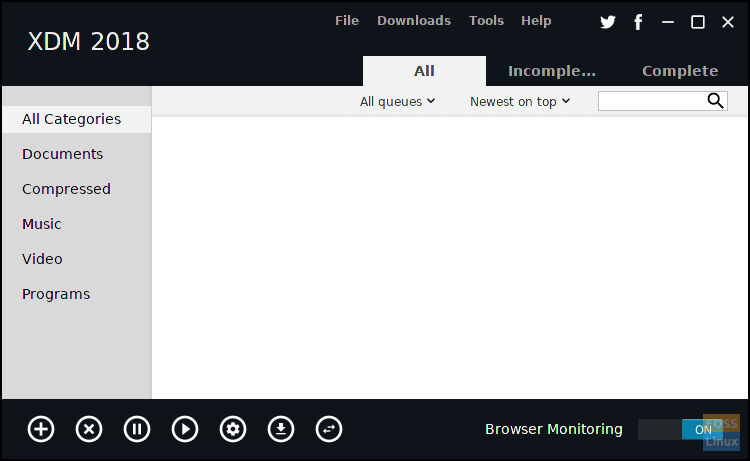Image resolution: width=750 pixels, height=461 pixels.
Task: Open the Tools menu
Action: pos(486,21)
